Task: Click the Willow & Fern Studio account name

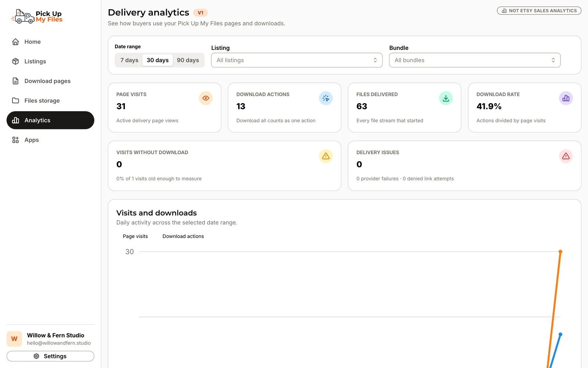Action: 55,335
